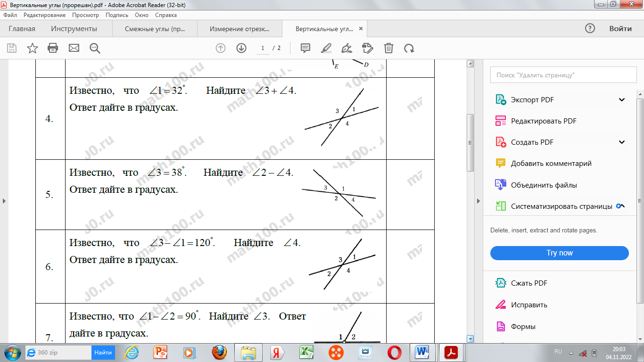Open Firefox from the taskbar
644x362 pixels.
click(x=219, y=353)
